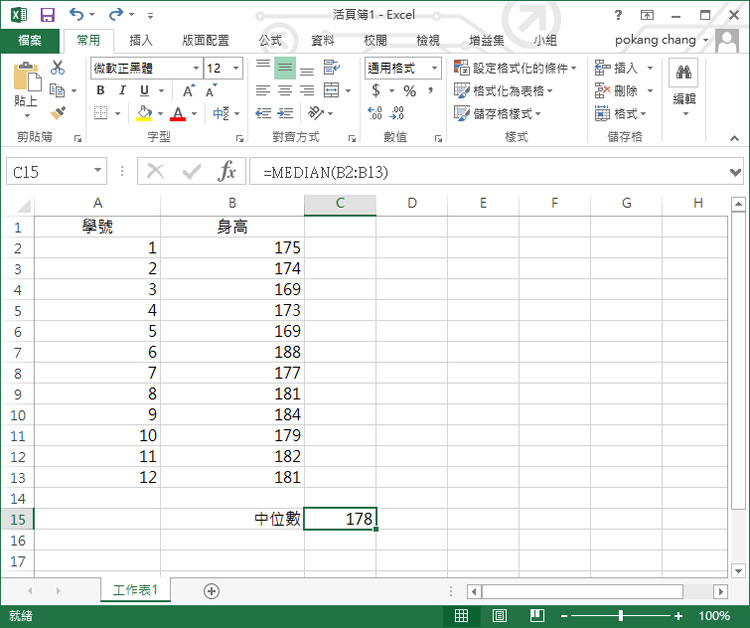Expand the number format dropdown 通用格式

[435, 68]
